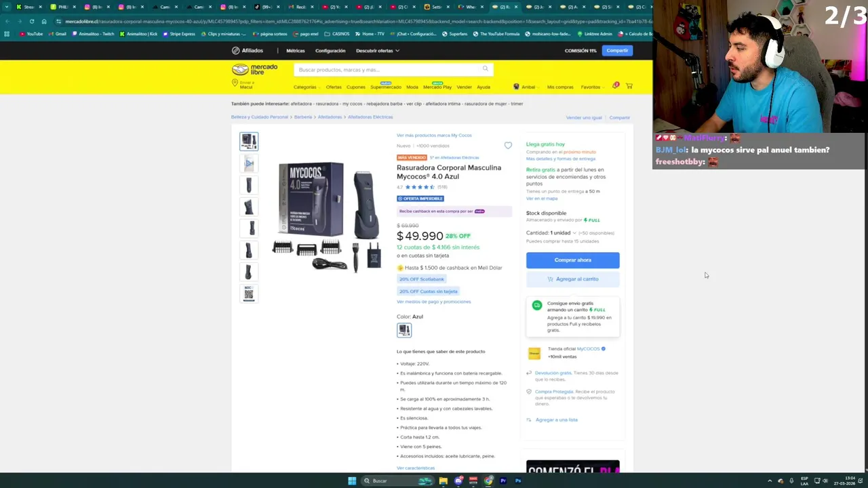Select the QR code product thumbnail
The width and height of the screenshot is (868, 488).
click(x=249, y=293)
